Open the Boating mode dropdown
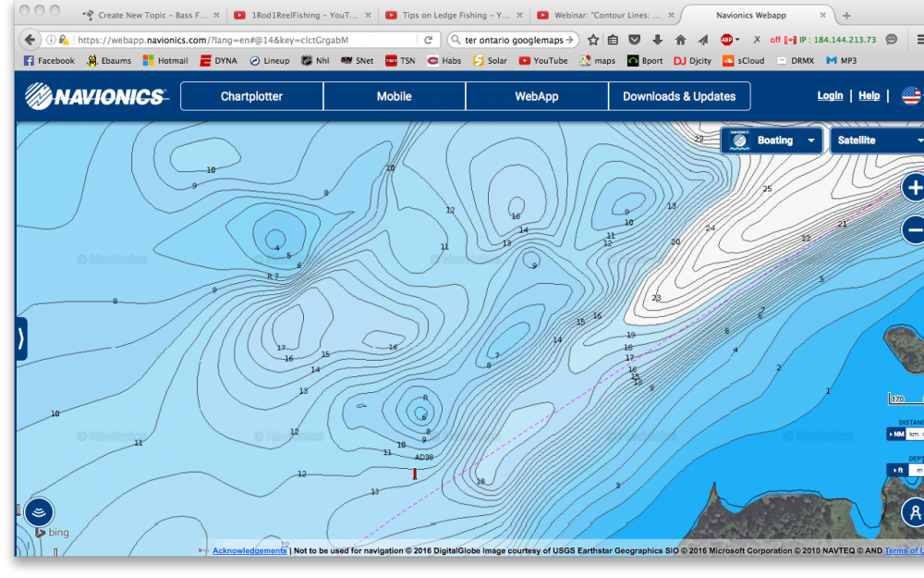 tap(772, 141)
